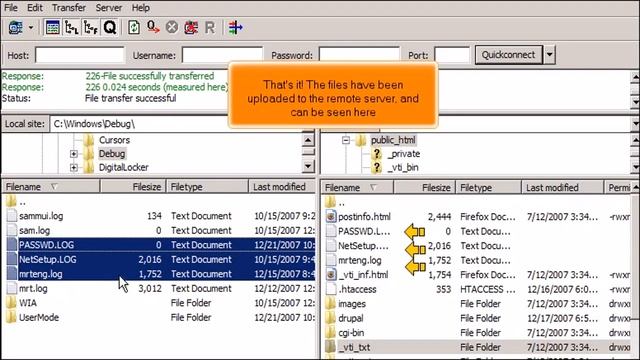640x360 pixels.
Task: Open the Site Manager dropdown arrow
Action: 31,28
